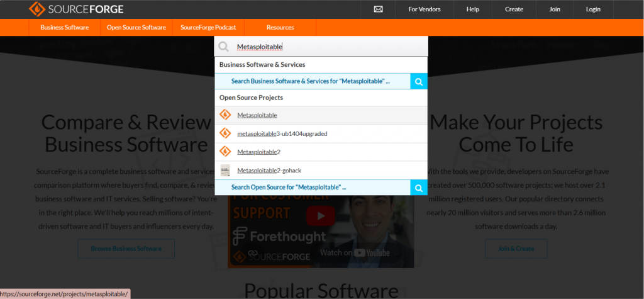Viewport: 644px width, 299px height.
Task: Click the blue search button for Business Software & Services
Action: [x=418, y=81]
